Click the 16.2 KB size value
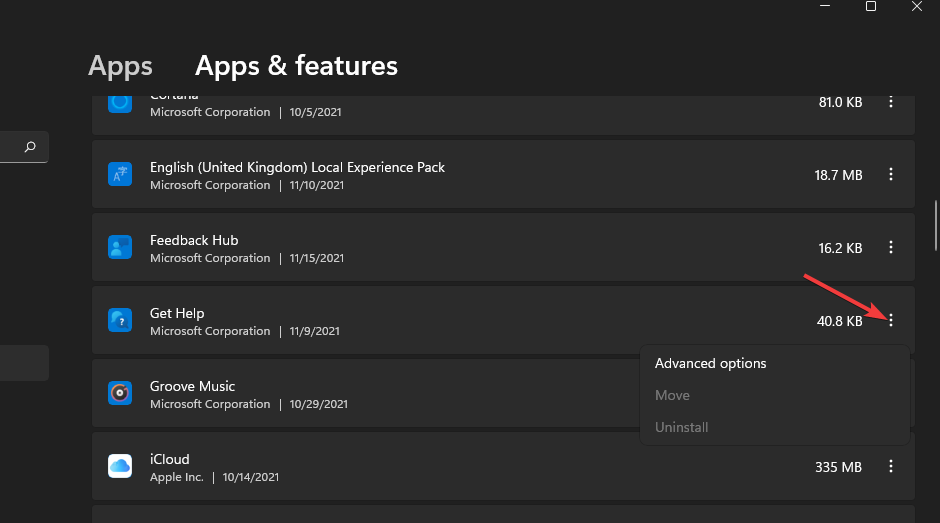Screen dimensions: 940x523 point(840,248)
